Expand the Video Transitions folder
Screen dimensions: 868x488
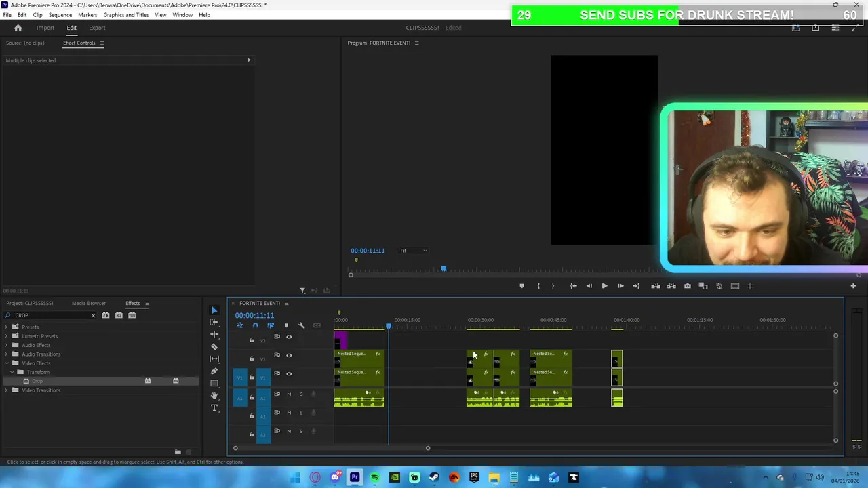pyautogui.click(x=7, y=390)
